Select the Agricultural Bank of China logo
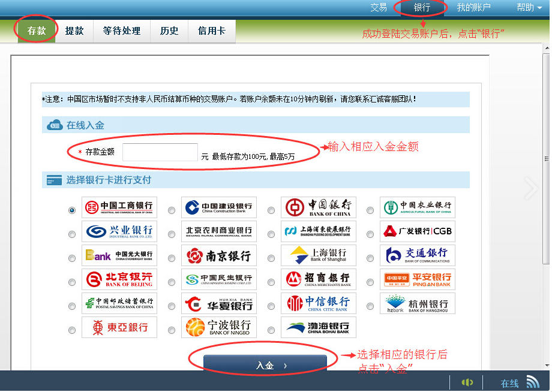 pos(418,208)
